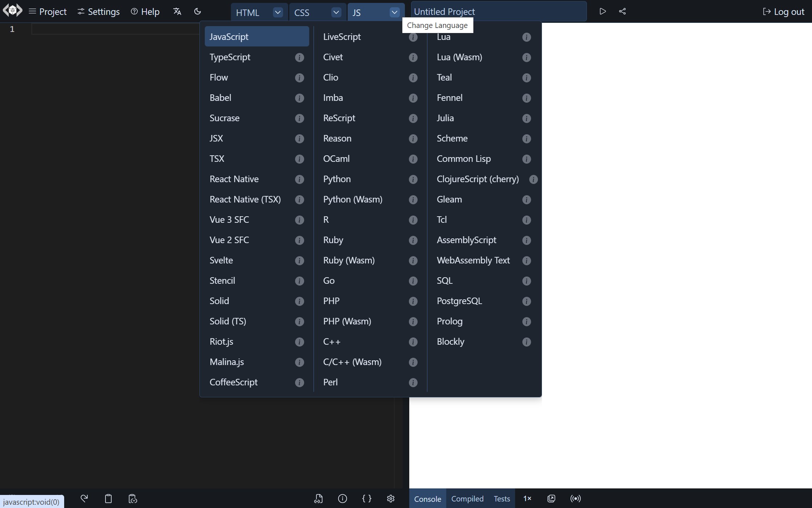Click the run/play project button
812x508 pixels.
coord(602,11)
